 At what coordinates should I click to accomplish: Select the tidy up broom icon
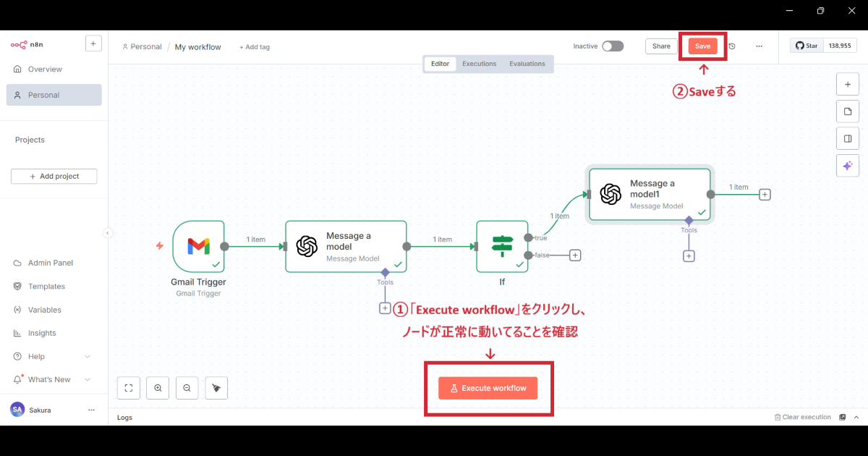[x=216, y=387]
